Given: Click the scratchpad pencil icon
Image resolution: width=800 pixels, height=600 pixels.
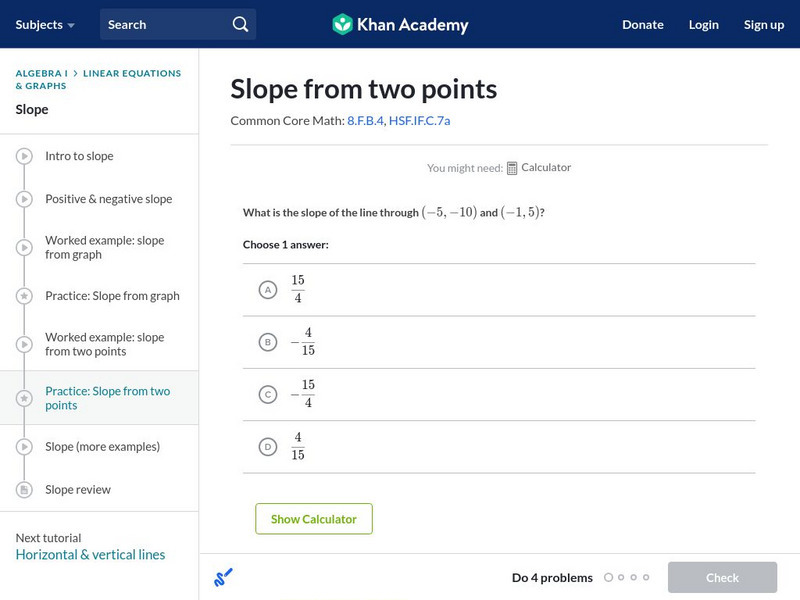Looking at the screenshot, I should (224, 577).
